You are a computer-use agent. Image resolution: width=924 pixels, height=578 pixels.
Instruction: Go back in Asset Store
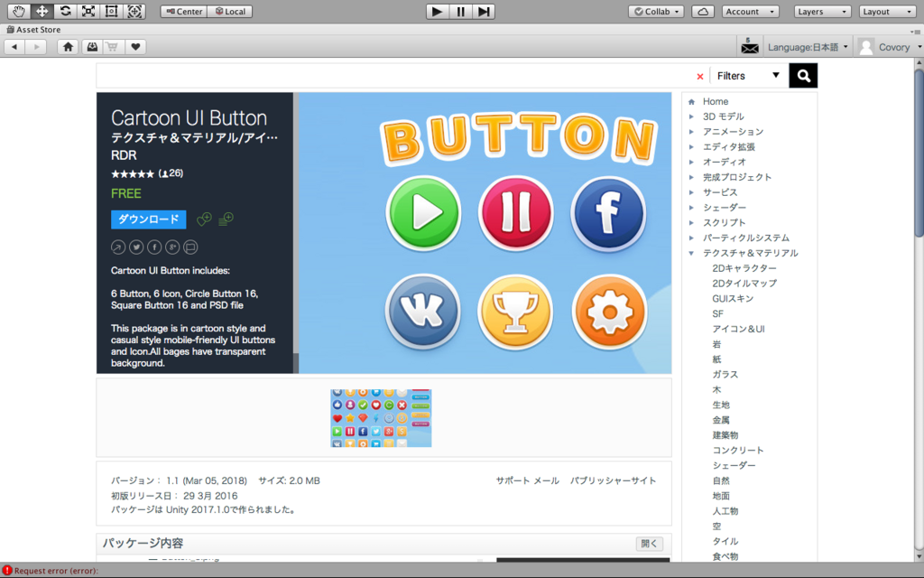click(14, 47)
